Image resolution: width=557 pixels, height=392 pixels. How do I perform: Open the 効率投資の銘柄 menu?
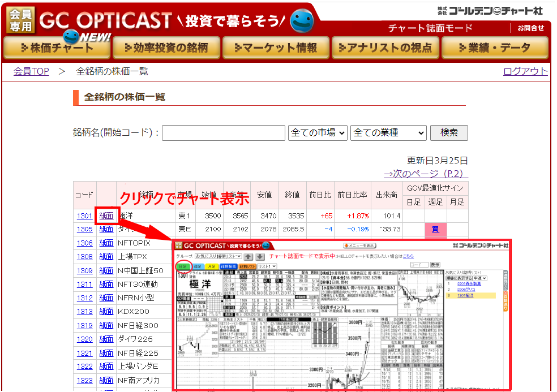pos(166,48)
